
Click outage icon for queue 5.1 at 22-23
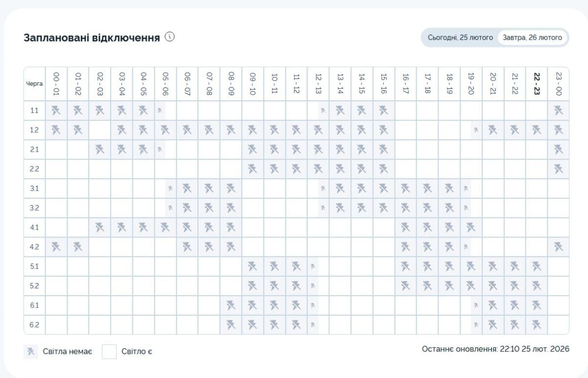coord(537,266)
